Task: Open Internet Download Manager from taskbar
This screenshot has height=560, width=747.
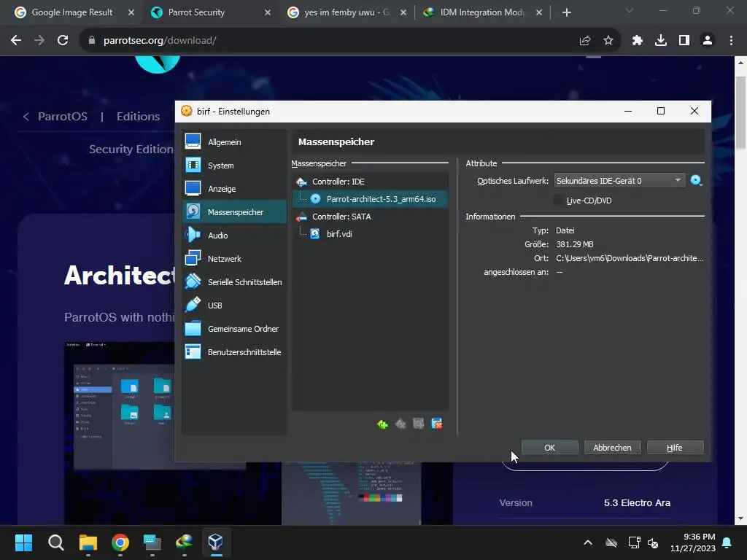Action: pyautogui.click(x=184, y=542)
